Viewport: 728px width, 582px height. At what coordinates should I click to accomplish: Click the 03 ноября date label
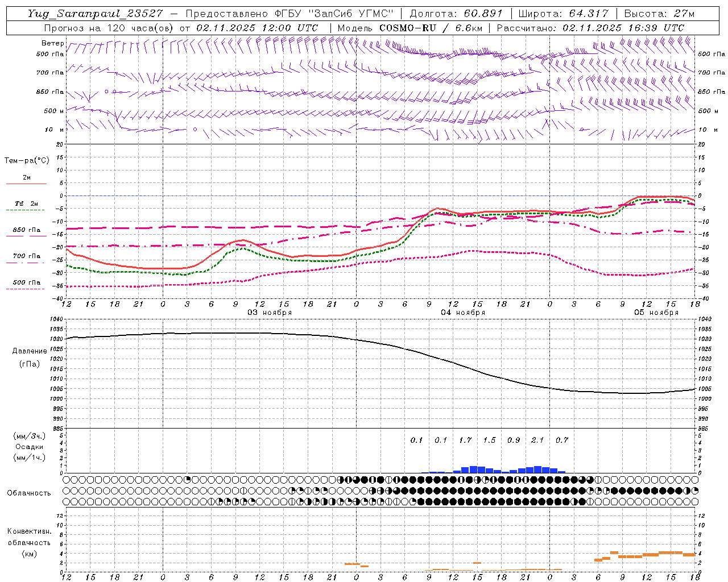269,312
